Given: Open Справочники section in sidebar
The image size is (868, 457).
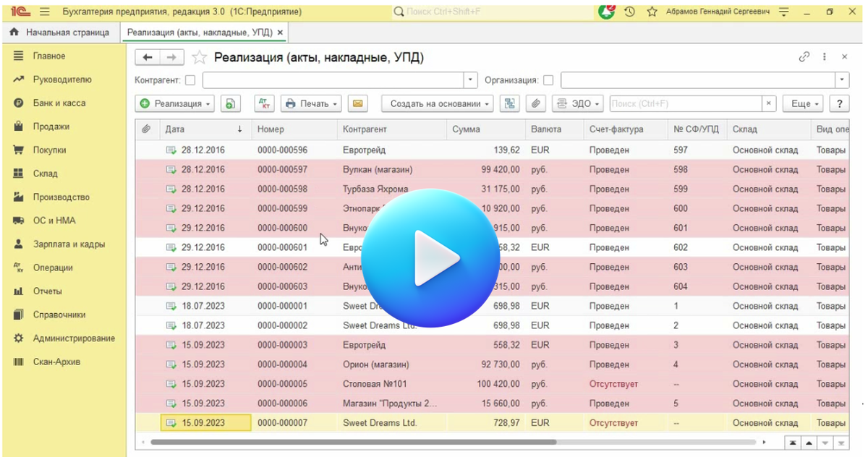Looking at the screenshot, I should coord(59,315).
